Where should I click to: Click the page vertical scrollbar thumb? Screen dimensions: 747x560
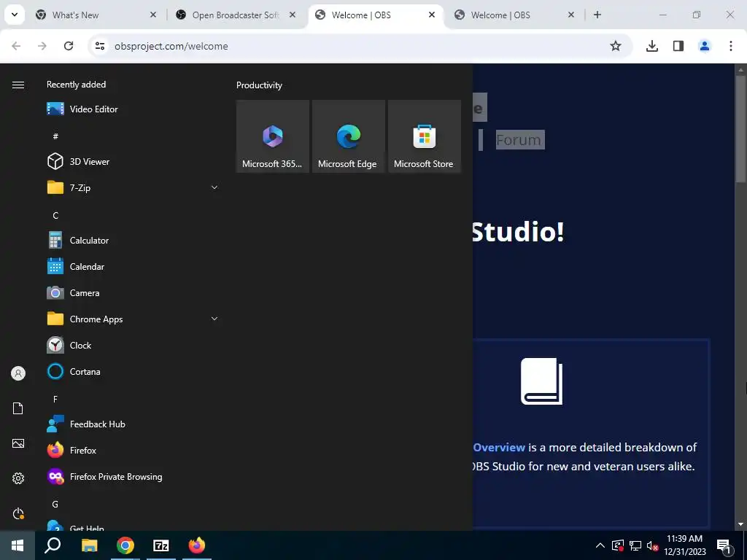tap(741, 128)
